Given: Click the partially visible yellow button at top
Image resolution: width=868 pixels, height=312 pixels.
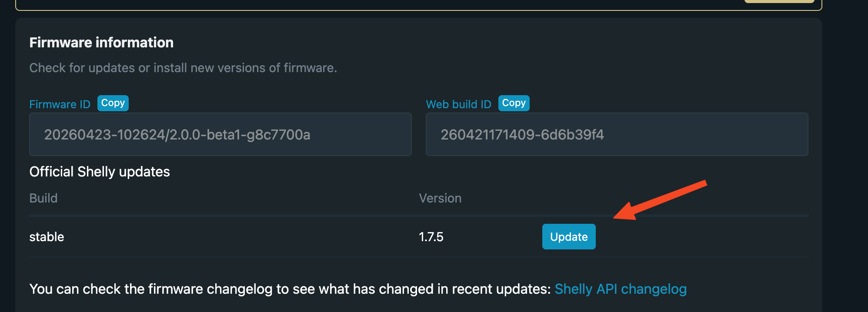Looking at the screenshot, I should pyautogui.click(x=779, y=1).
